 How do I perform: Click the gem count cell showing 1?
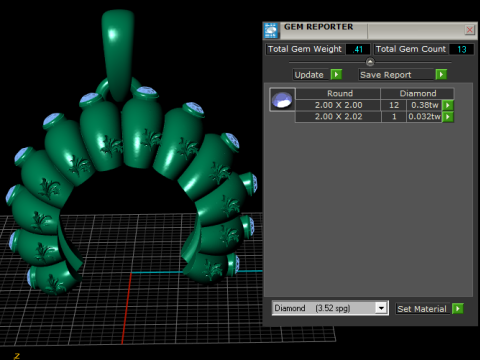(x=394, y=117)
